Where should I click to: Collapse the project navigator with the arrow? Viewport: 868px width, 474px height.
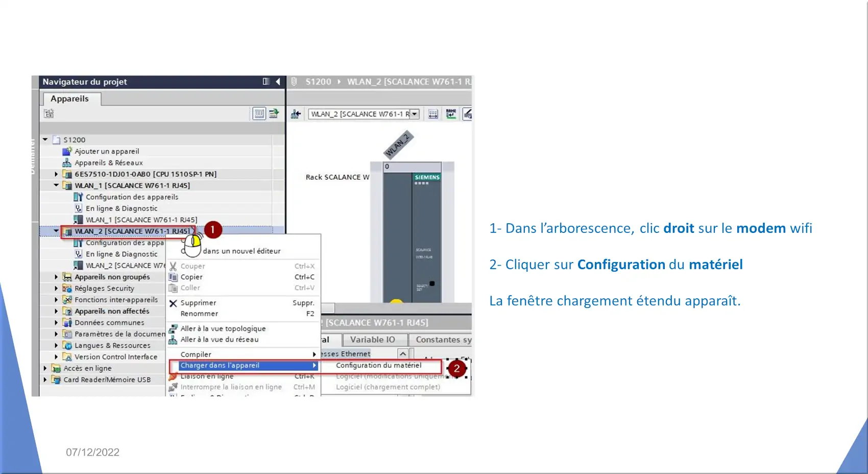tap(278, 82)
